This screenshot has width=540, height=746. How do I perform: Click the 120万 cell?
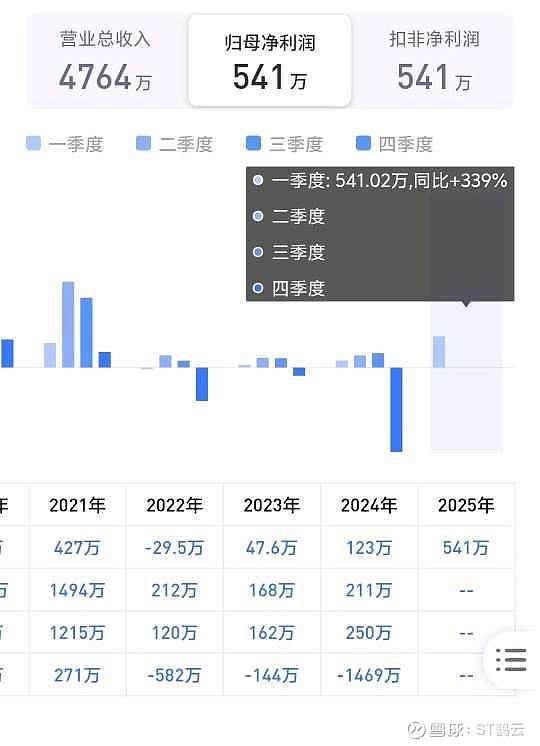click(x=174, y=633)
